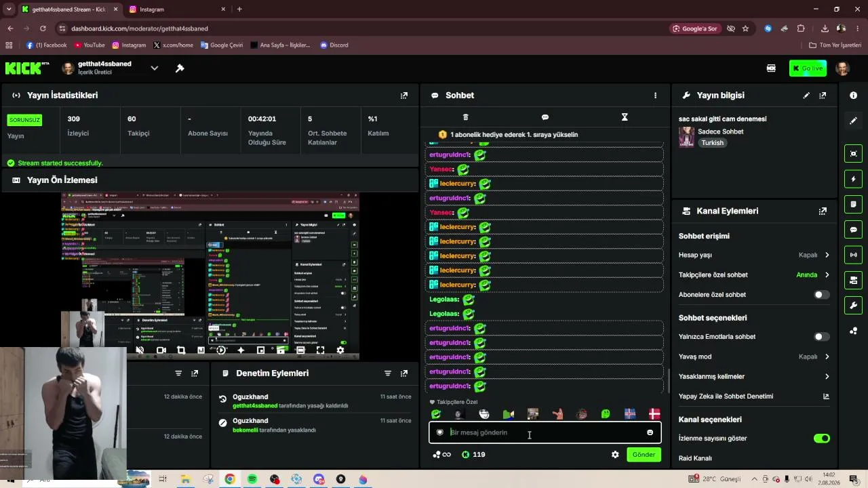Click the Sadece Sohbet category thumbnail
This screenshot has height=488, width=868.
pos(686,137)
